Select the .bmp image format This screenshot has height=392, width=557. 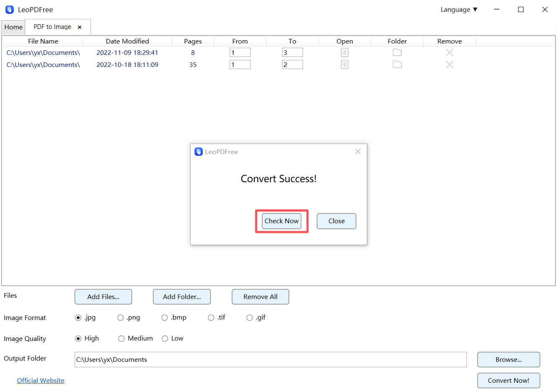pyautogui.click(x=164, y=318)
